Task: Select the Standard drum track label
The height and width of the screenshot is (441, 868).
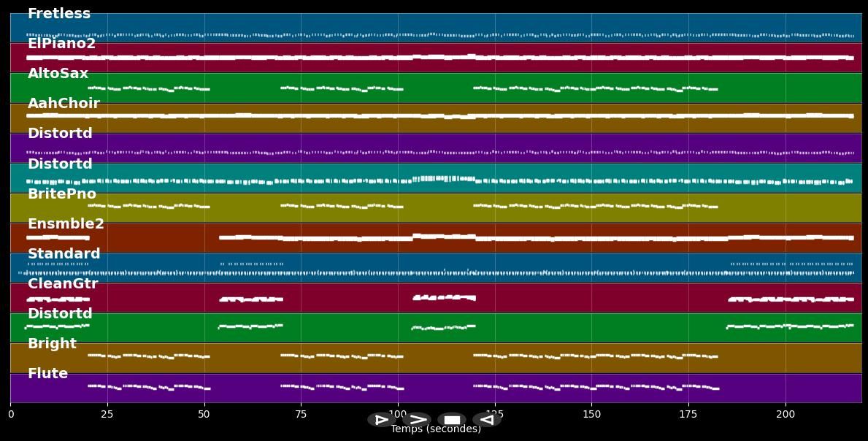Action: click(x=64, y=254)
